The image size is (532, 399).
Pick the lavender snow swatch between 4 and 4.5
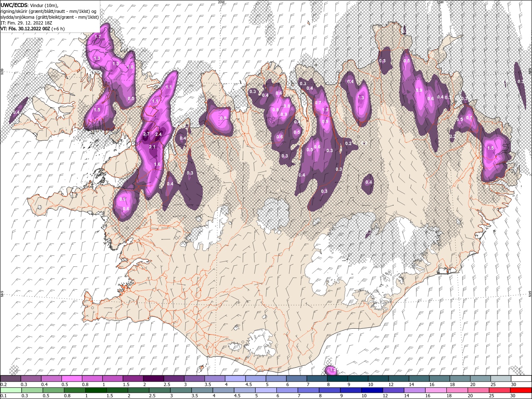tap(235, 379)
